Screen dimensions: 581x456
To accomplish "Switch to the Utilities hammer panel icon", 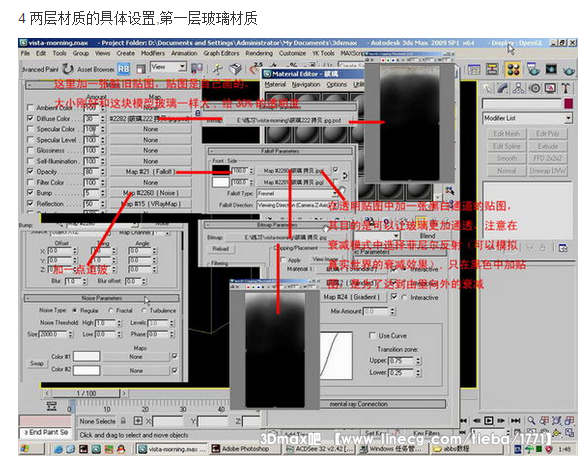I will tap(565, 88).
